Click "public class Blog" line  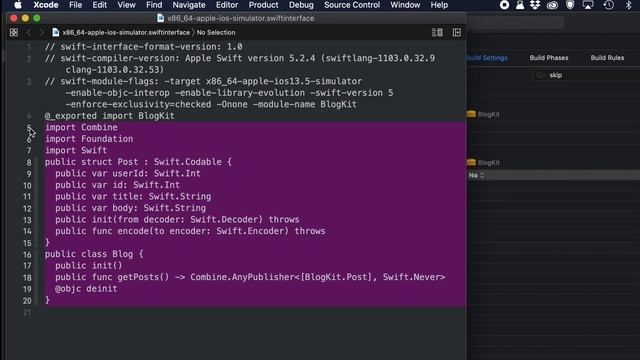point(94,254)
